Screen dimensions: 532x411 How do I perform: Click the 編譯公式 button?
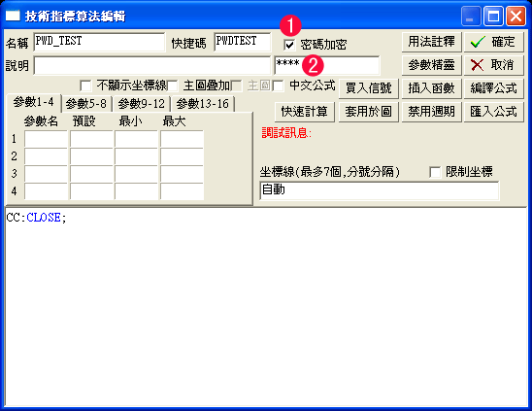[494, 88]
